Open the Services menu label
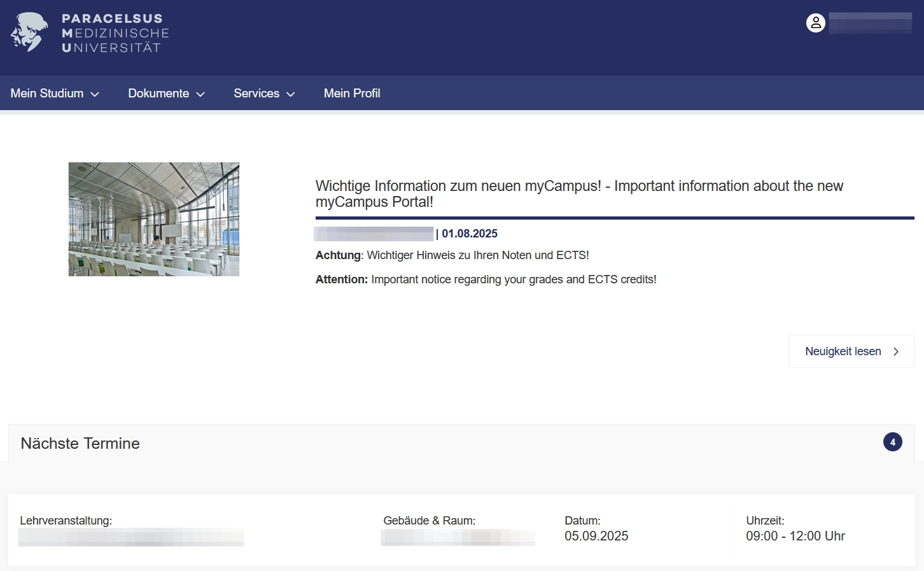Viewport: 924px width, 571px height. [256, 94]
